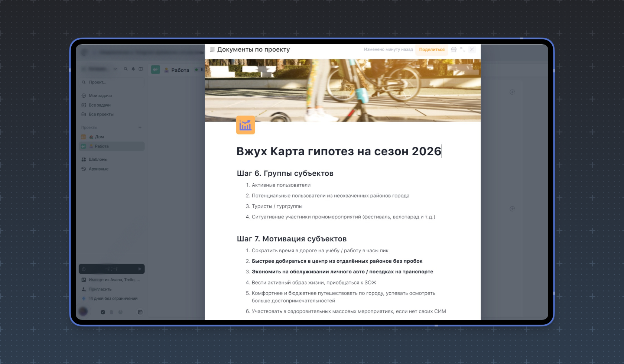Open notifications via the bell icon
This screenshot has width=624, height=364.
pos(133,68)
